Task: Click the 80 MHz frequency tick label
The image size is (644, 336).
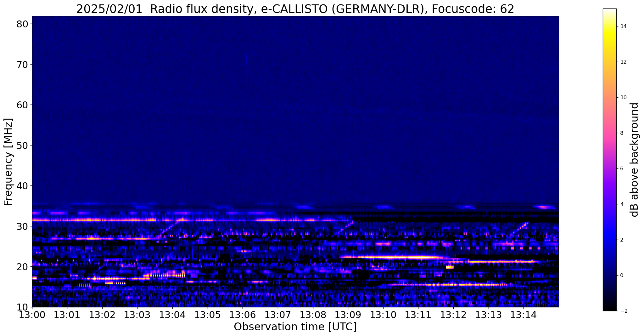Action: 22,24
